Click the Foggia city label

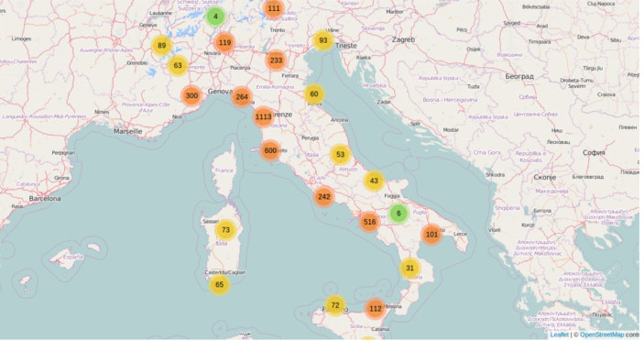[392, 196]
